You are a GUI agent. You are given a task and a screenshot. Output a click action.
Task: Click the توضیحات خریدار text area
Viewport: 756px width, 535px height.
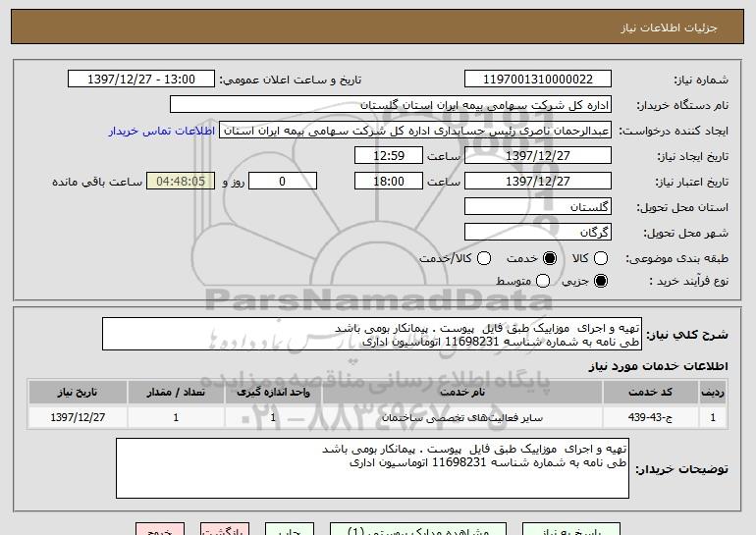coord(372,468)
